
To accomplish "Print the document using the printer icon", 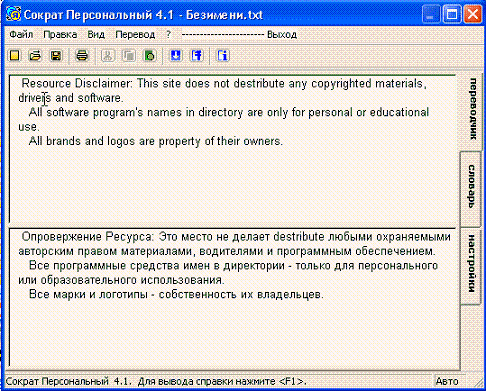I will click(x=82, y=56).
